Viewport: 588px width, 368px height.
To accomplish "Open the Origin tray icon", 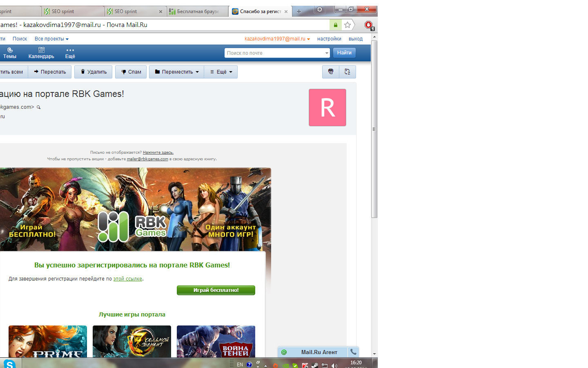I will click(x=276, y=366).
